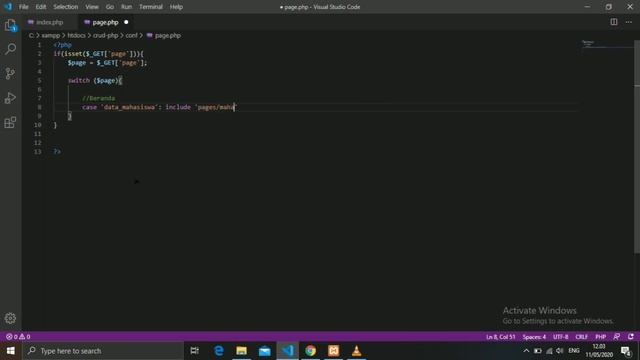This screenshot has height=360, width=640.
Task: Click the minimap code overview
Action: pyautogui.click(x=607, y=45)
